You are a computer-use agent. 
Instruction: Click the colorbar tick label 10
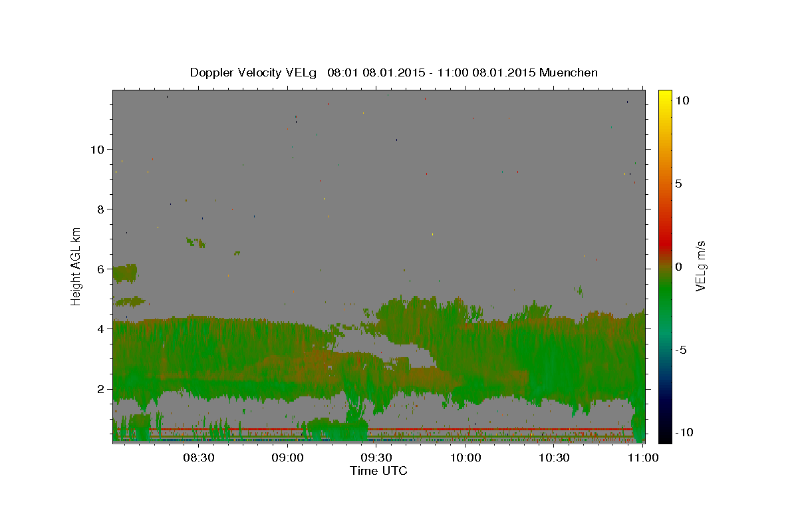682,100
